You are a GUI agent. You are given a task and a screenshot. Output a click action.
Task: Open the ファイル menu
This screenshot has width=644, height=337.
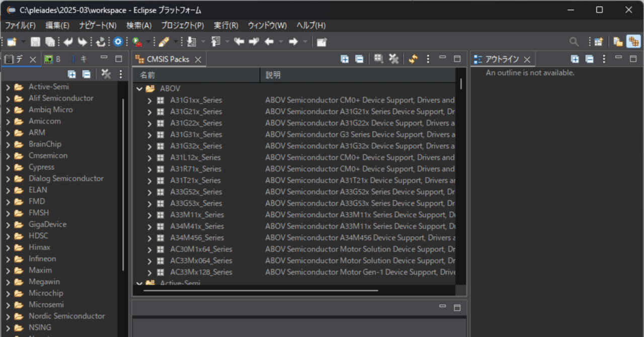tap(19, 25)
